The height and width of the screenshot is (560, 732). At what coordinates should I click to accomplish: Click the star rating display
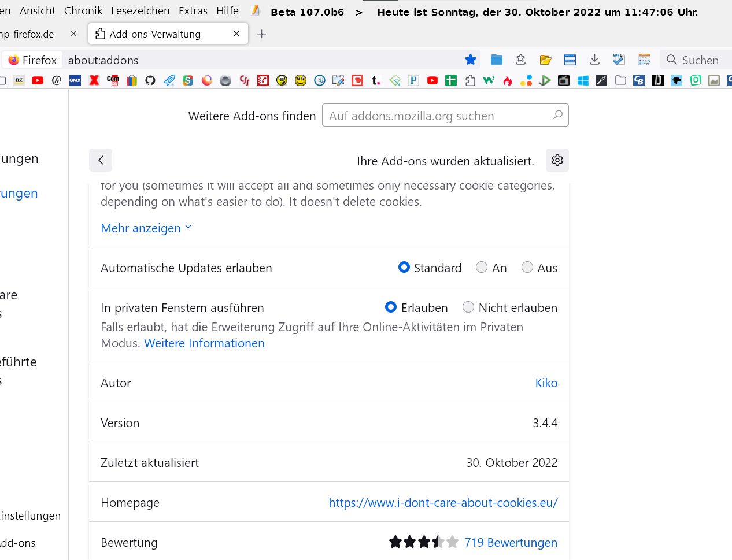click(x=424, y=542)
